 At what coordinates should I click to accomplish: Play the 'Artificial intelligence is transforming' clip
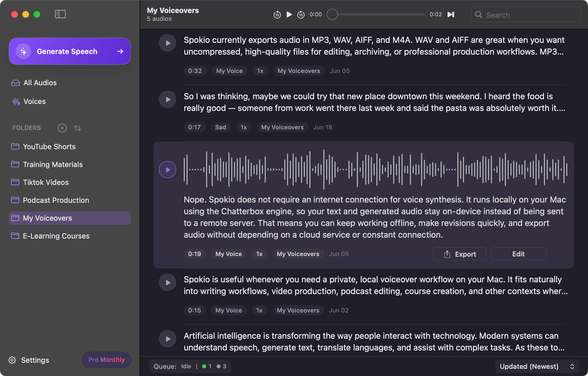point(168,339)
